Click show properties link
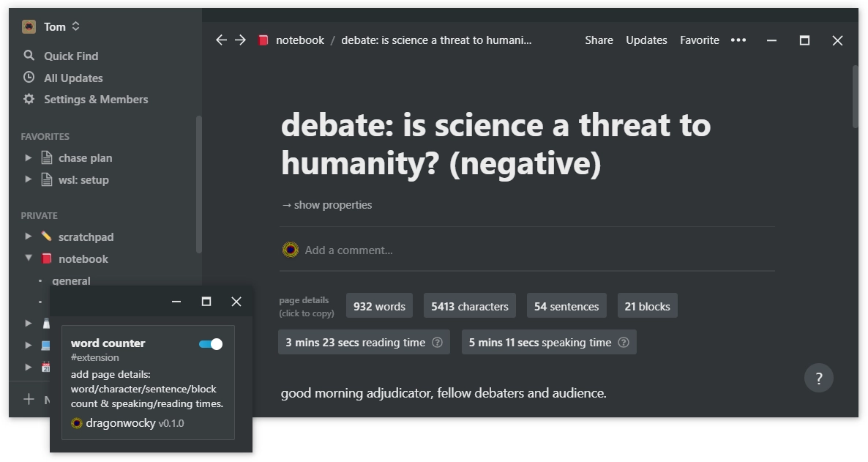This screenshot has width=868, height=462. (x=326, y=205)
